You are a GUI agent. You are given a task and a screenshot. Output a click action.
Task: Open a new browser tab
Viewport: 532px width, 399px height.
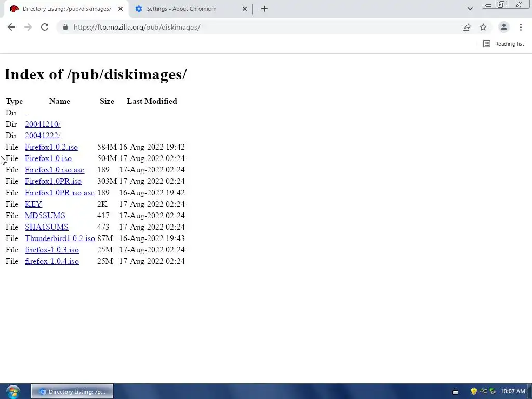(x=264, y=9)
